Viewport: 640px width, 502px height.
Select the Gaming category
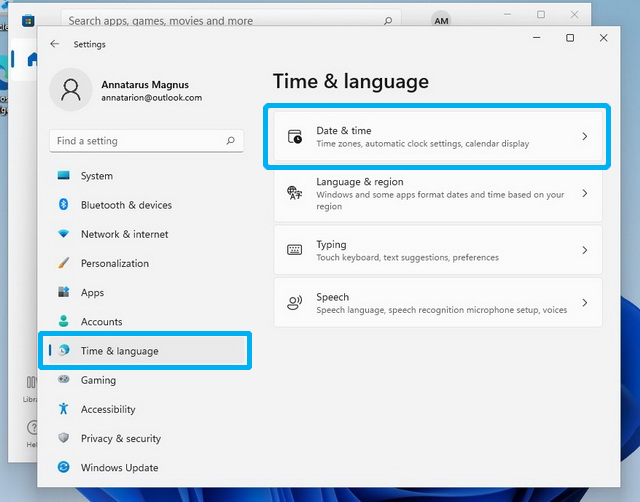tap(147, 380)
